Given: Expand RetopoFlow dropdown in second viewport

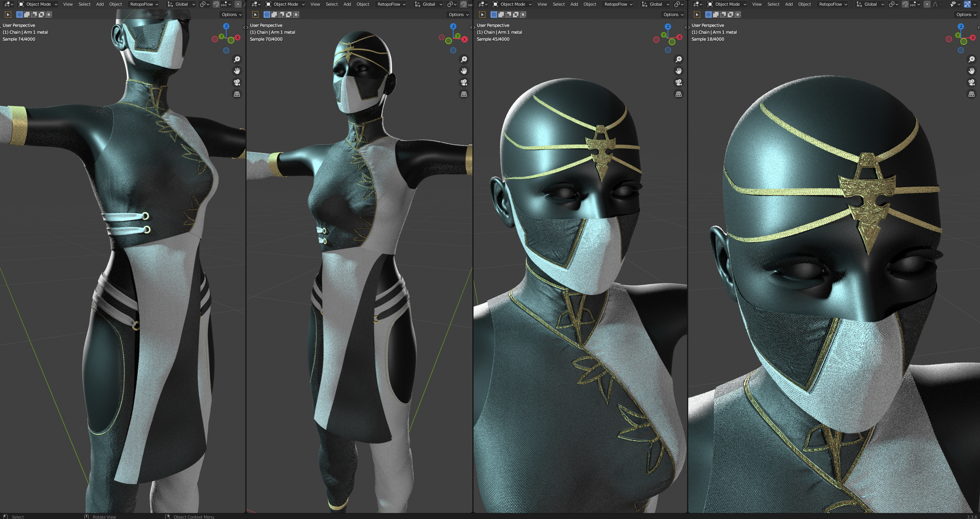Looking at the screenshot, I should [x=391, y=4].
